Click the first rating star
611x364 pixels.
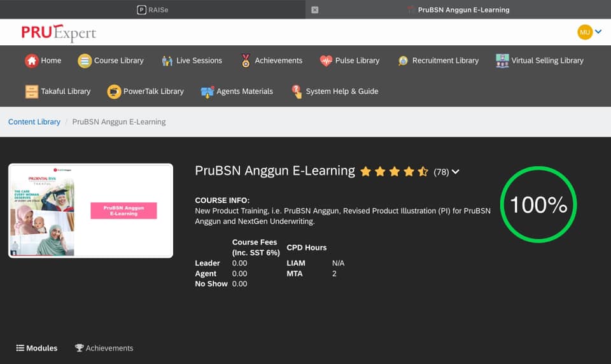point(365,171)
